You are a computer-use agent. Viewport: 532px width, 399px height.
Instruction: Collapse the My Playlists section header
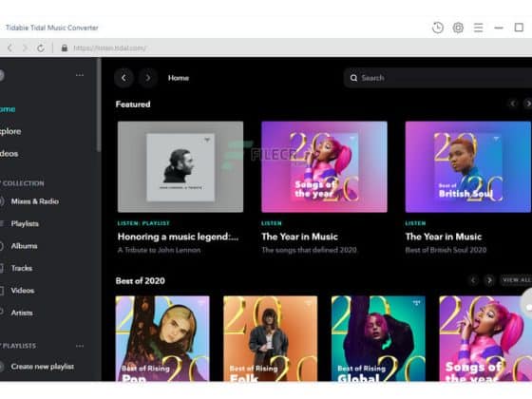(x=18, y=346)
